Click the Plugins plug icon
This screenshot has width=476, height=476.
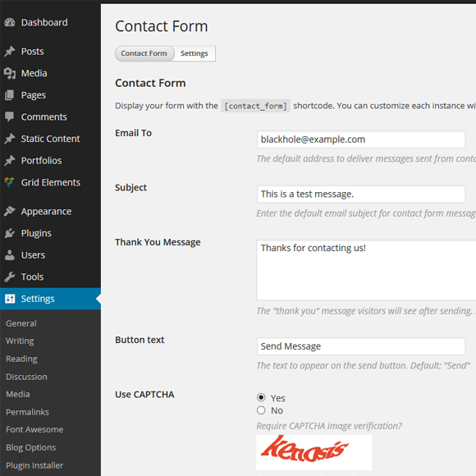click(x=10, y=233)
